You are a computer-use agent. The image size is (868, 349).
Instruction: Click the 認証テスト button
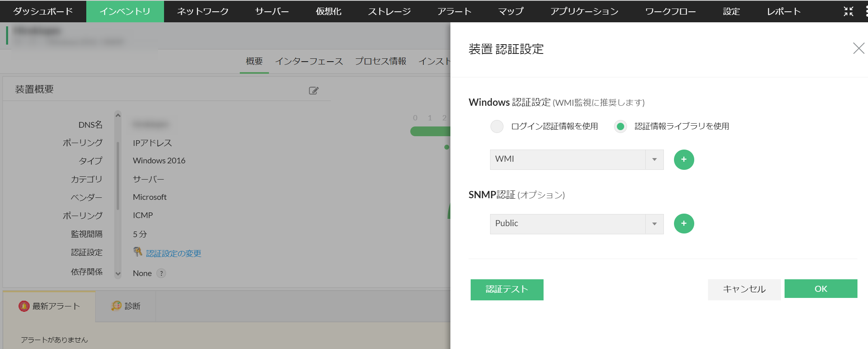[x=507, y=289]
